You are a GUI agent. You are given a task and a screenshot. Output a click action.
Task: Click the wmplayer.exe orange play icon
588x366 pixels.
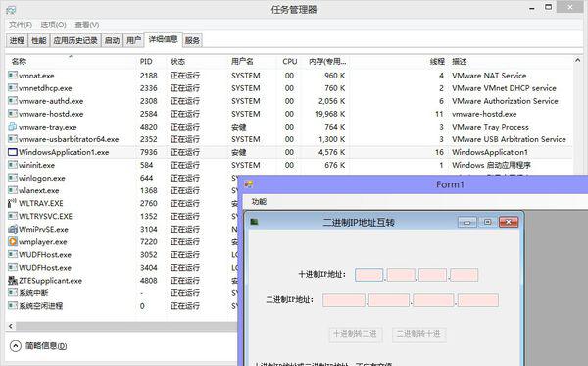pos(13,241)
